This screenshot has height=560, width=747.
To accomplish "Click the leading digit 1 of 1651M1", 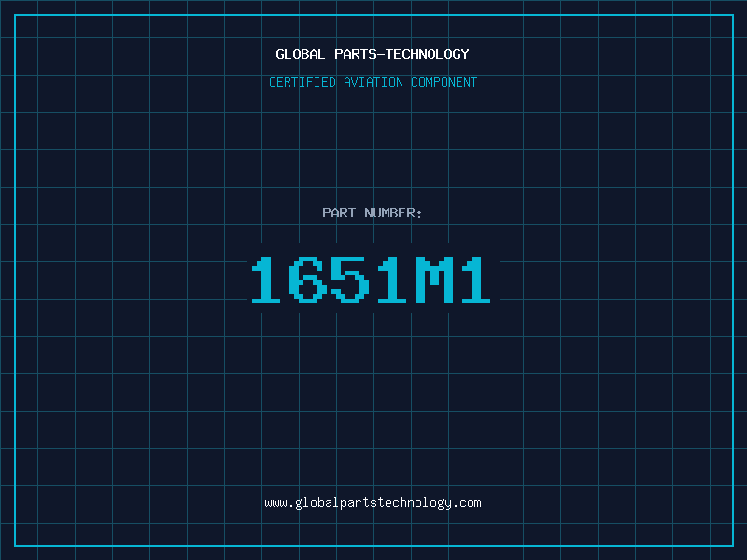I will [266, 280].
